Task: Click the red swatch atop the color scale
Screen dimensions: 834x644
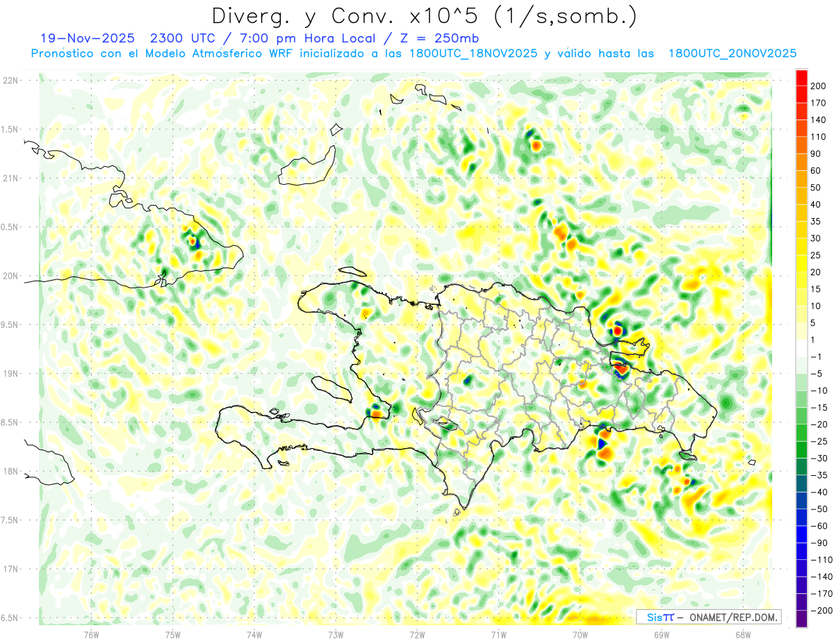Action: (x=801, y=77)
